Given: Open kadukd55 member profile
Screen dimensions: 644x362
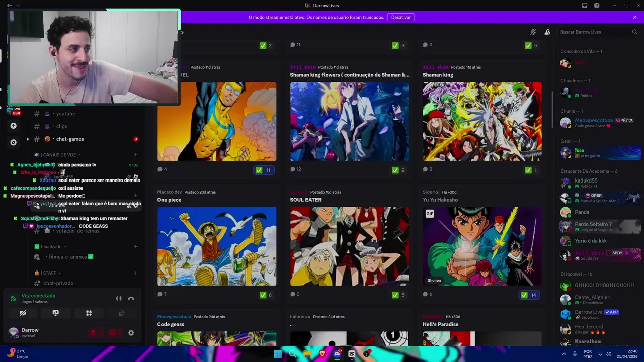Looking at the screenshot, I should [x=600, y=183].
